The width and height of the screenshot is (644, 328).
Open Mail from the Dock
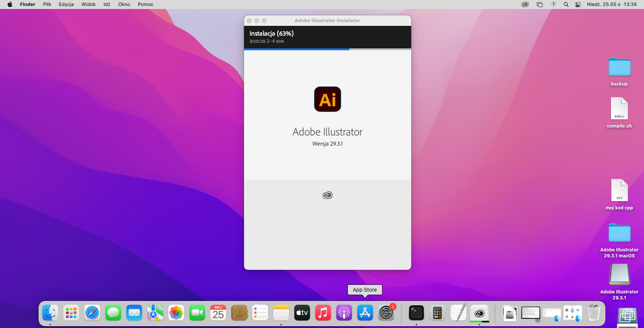pyautogui.click(x=134, y=313)
